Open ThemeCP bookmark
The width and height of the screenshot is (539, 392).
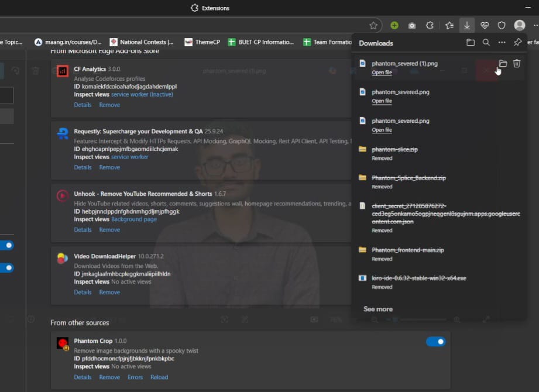202,42
